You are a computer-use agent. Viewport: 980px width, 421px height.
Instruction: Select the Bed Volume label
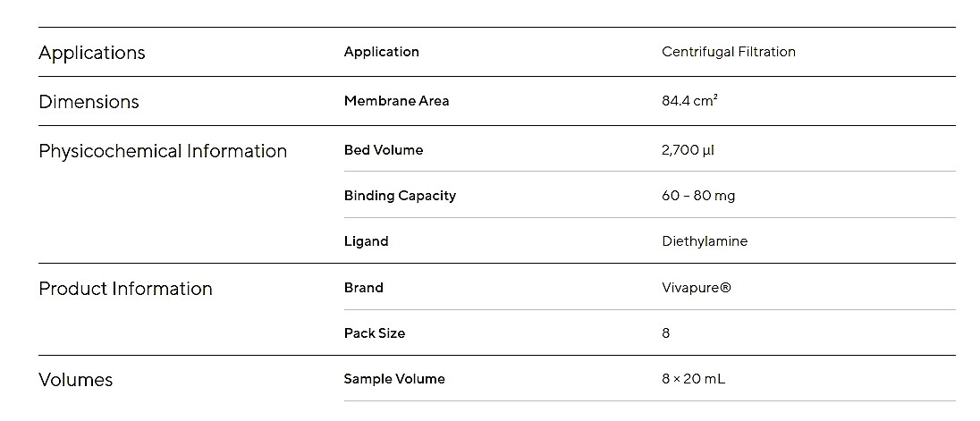coord(383,150)
